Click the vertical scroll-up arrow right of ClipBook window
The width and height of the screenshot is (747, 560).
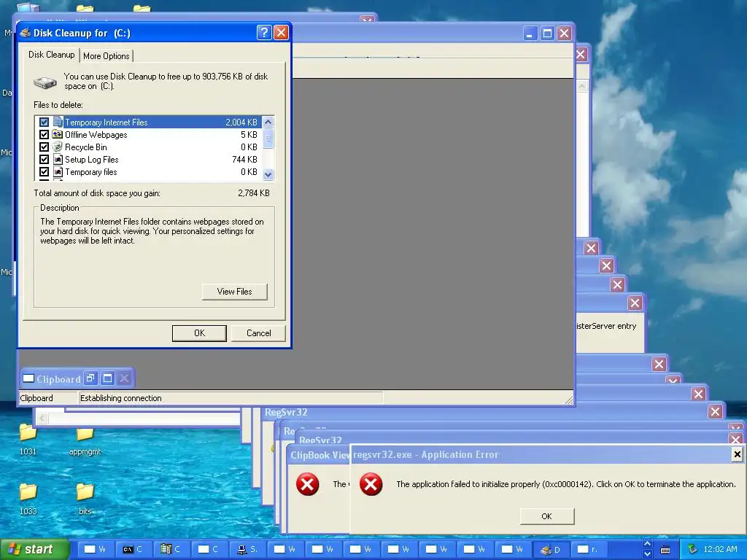[582, 86]
